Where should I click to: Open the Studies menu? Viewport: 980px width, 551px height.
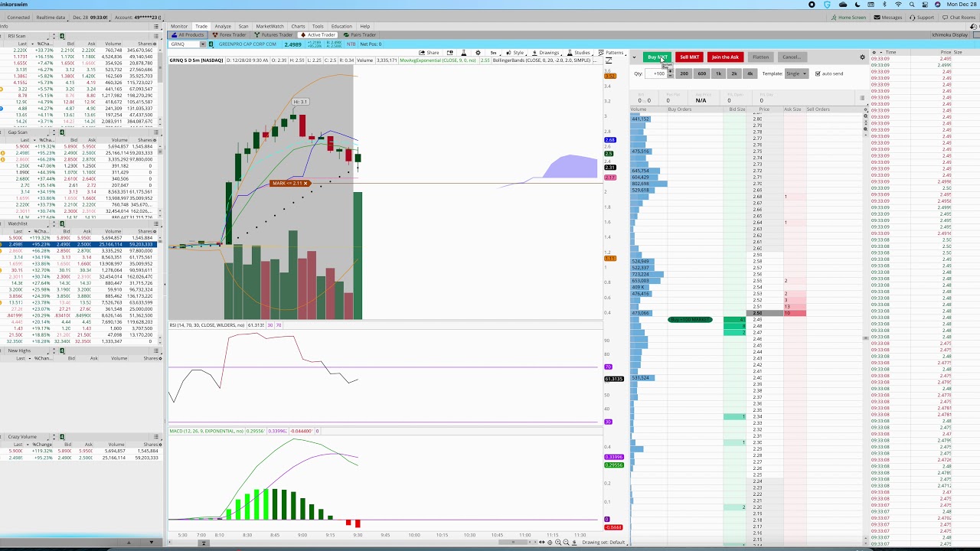(580, 53)
